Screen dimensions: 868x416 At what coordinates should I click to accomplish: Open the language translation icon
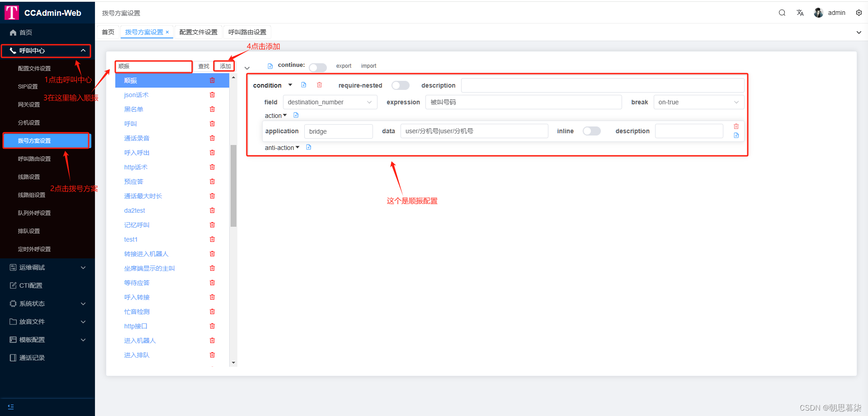pyautogui.click(x=800, y=13)
